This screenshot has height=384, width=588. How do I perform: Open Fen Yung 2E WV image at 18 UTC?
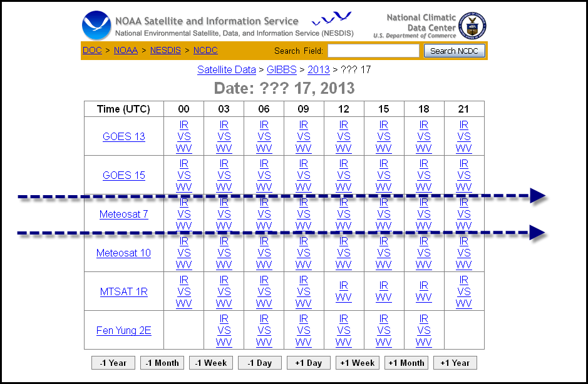(x=424, y=342)
